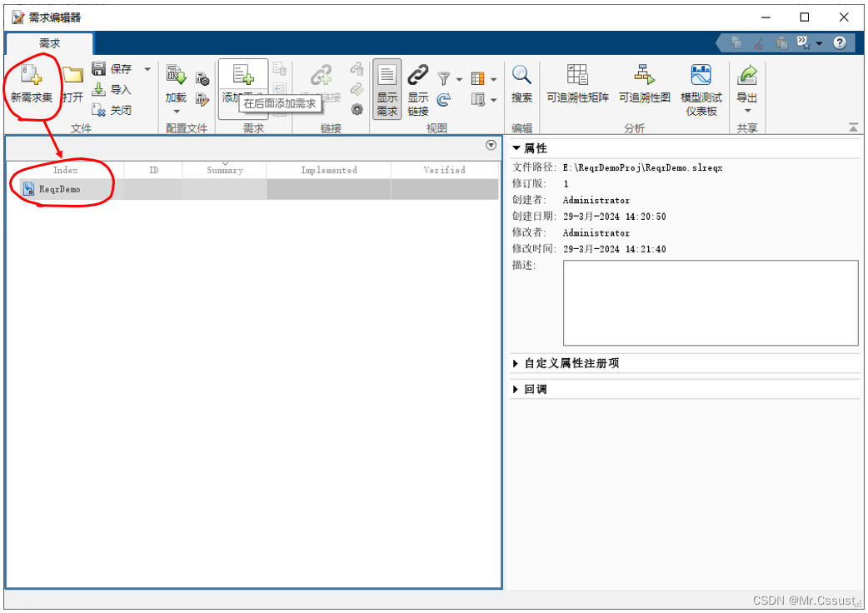This screenshot has width=868, height=613.
Task: Toggle the 显示需求 view button
Action: coord(387,87)
